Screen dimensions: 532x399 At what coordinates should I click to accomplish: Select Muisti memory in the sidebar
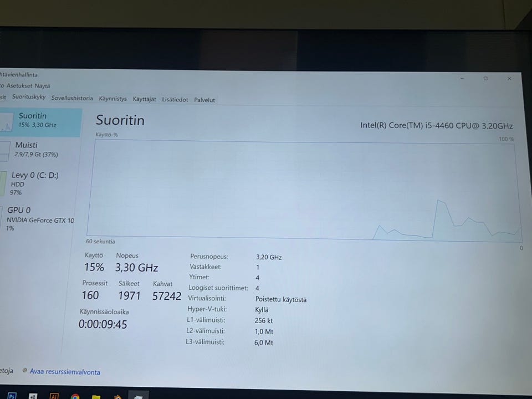40,150
